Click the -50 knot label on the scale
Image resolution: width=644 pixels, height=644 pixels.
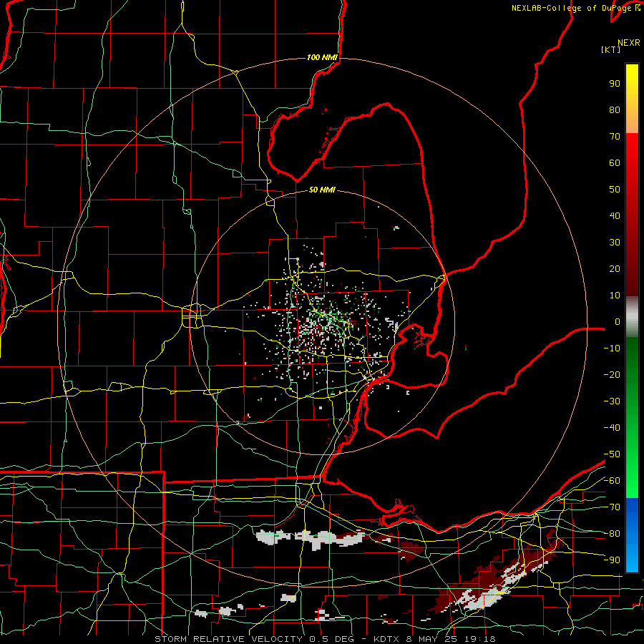pyautogui.click(x=612, y=454)
